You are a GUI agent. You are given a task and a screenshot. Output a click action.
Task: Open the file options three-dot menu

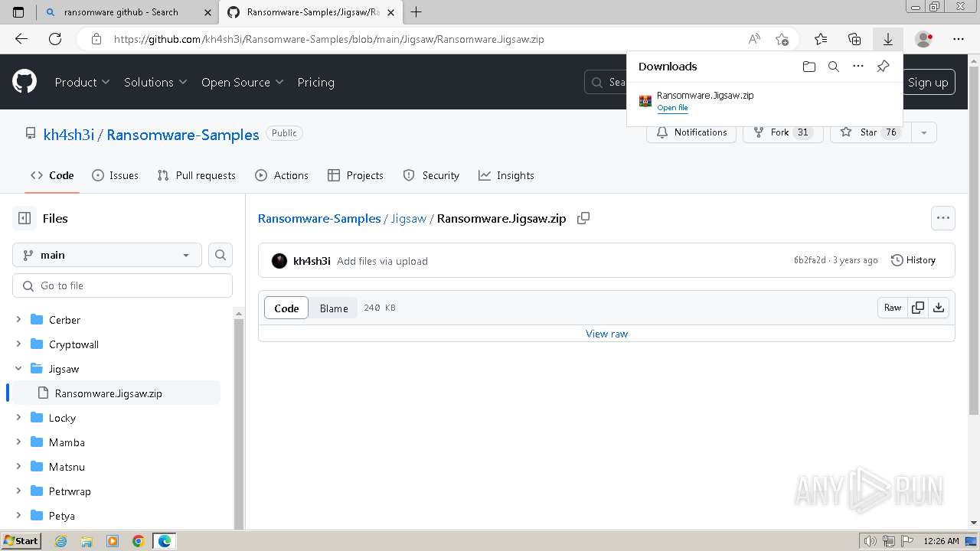943,218
